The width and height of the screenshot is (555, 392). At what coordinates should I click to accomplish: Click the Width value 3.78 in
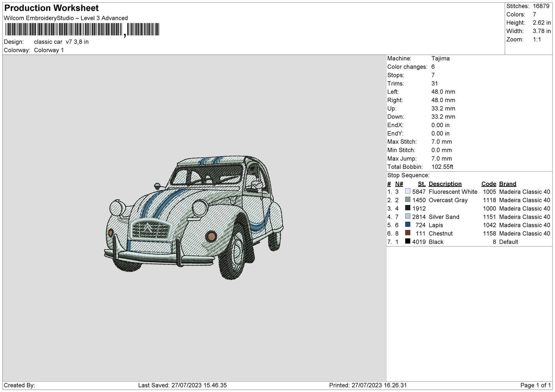tap(542, 31)
